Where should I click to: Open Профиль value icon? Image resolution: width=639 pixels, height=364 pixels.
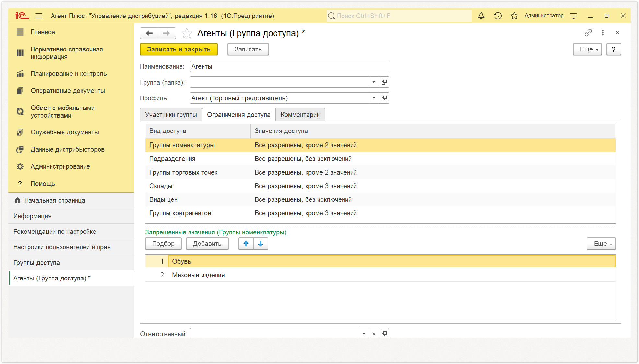(384, 98)
